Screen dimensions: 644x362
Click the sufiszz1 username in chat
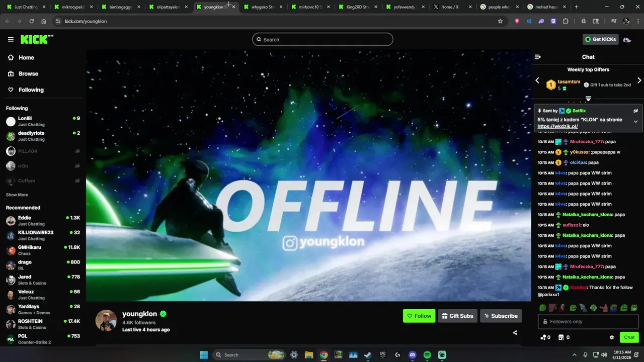tap(573, 225)
